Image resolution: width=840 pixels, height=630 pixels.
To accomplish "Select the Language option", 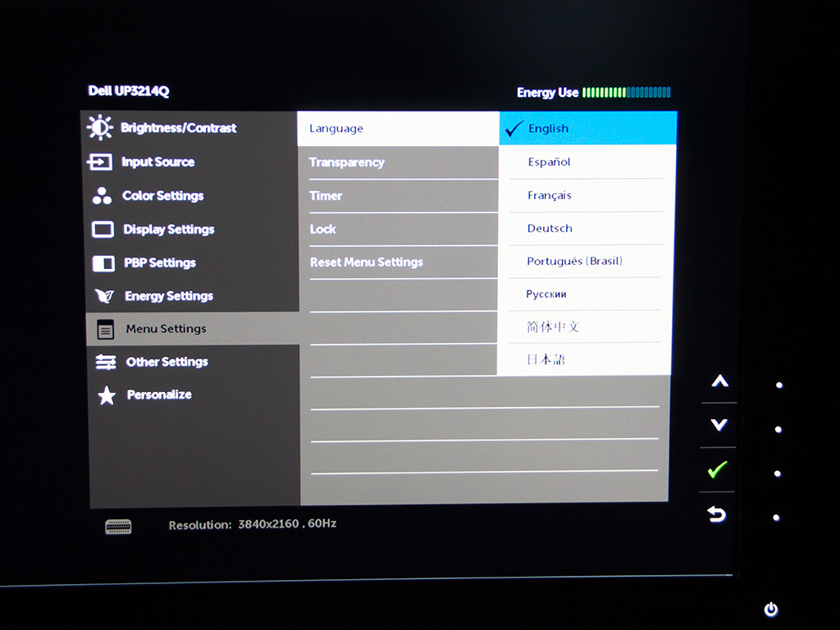I will coord(398,129).
